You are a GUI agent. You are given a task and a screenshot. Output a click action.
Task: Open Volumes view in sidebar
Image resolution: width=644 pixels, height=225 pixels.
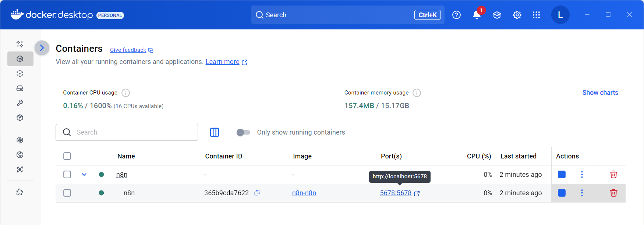click(x=20, y=88)
